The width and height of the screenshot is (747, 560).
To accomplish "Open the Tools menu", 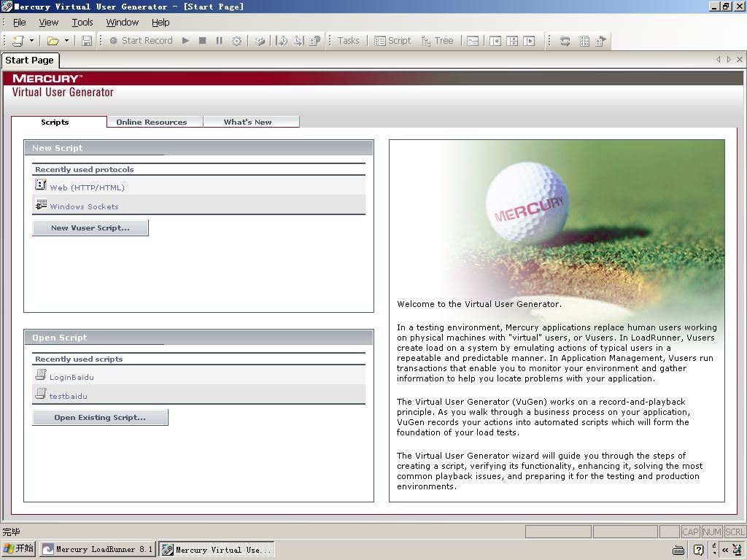I will coord(82,23).
